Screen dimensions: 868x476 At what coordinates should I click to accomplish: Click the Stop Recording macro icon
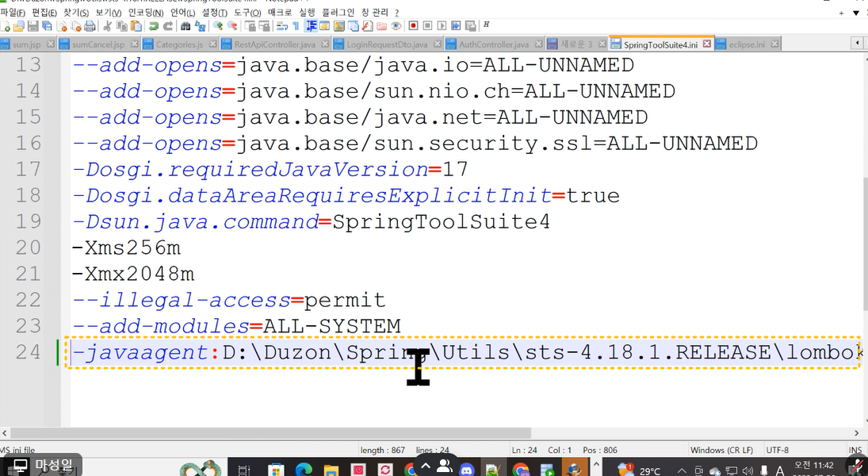click(x=427, y=26)
